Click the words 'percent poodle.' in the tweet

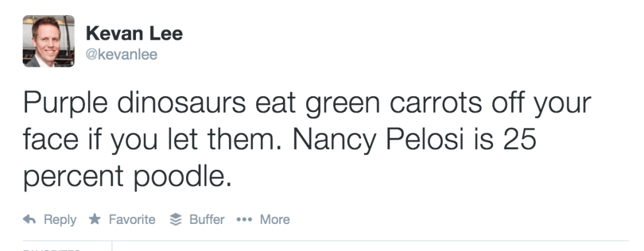(127, 177)
